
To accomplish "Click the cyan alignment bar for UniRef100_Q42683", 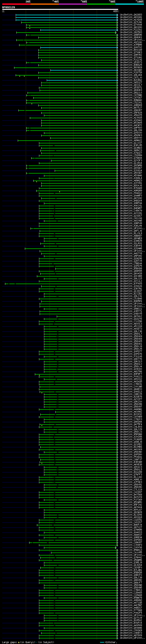I will (67, 15).
